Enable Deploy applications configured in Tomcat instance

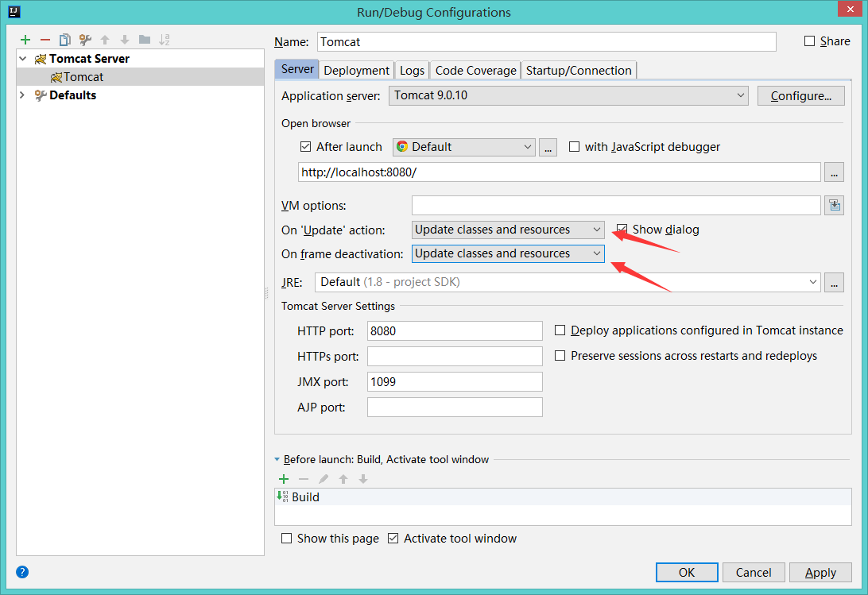tap(560, 330)
